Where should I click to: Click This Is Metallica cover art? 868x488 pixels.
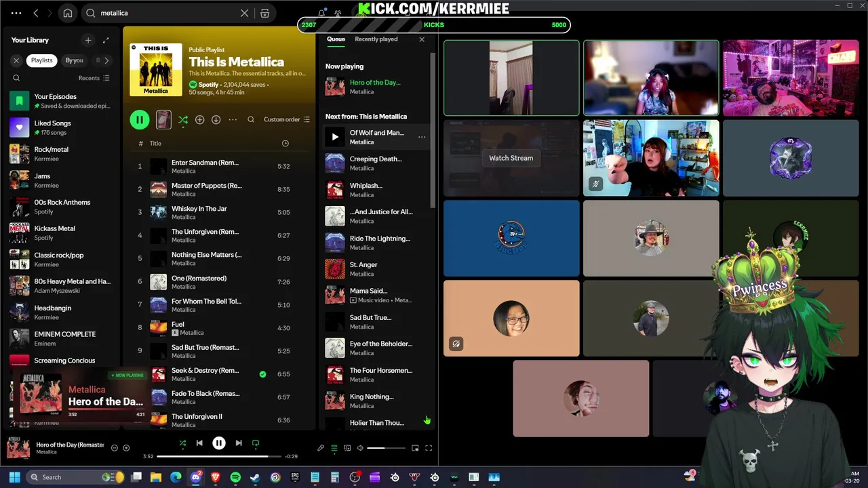coord(156,70)
